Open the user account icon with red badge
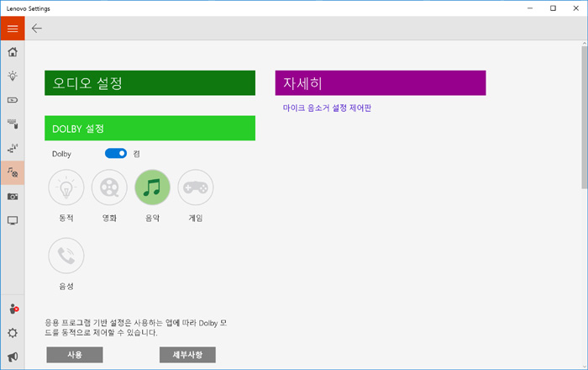The width and height of the screenshot is (588, 370). coord(13,309)
